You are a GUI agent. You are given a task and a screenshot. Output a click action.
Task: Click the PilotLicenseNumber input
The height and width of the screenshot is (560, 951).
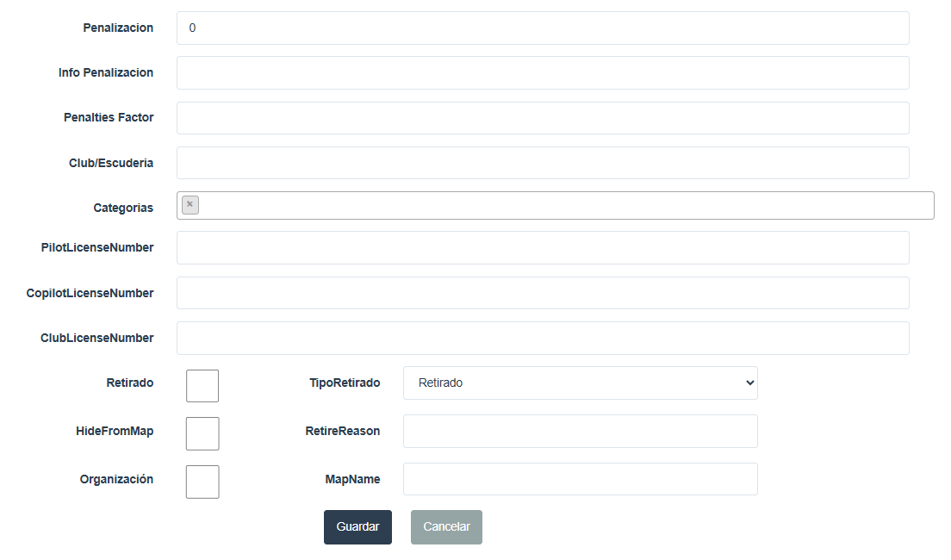[x=543, y=247]
